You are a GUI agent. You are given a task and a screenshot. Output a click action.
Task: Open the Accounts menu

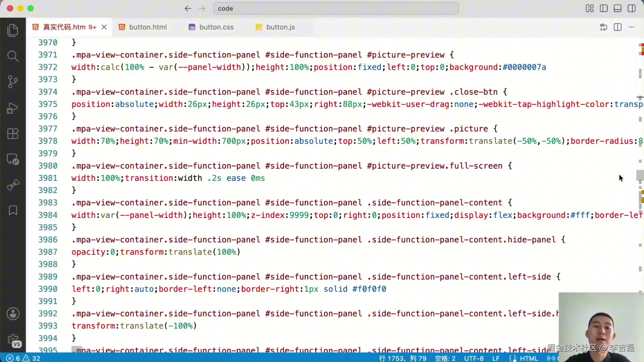pos(13,314)
